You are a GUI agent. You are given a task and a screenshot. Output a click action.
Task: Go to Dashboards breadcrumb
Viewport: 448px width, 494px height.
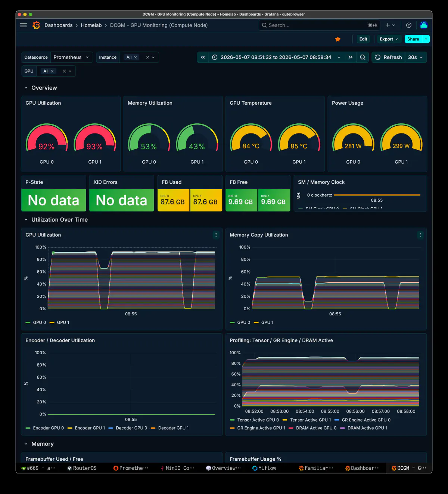[x=59, y=25]
